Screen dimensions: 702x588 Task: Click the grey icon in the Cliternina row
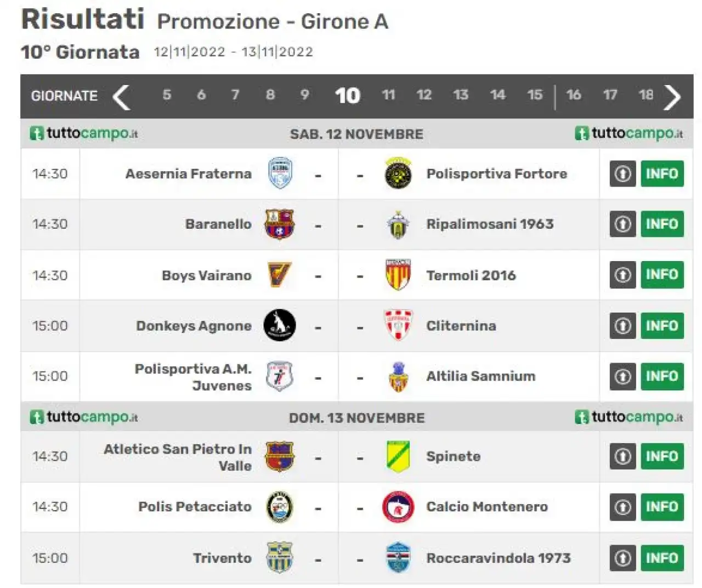[622, 326]
